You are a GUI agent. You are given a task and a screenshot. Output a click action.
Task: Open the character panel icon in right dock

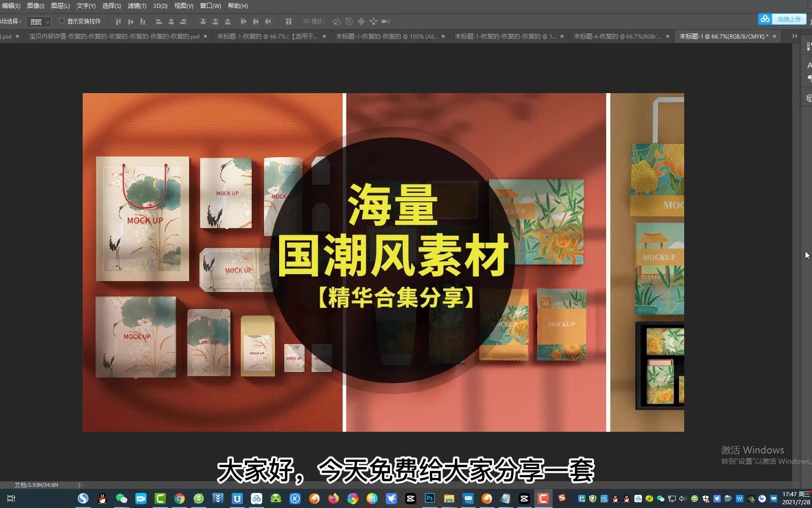[809, 65]
